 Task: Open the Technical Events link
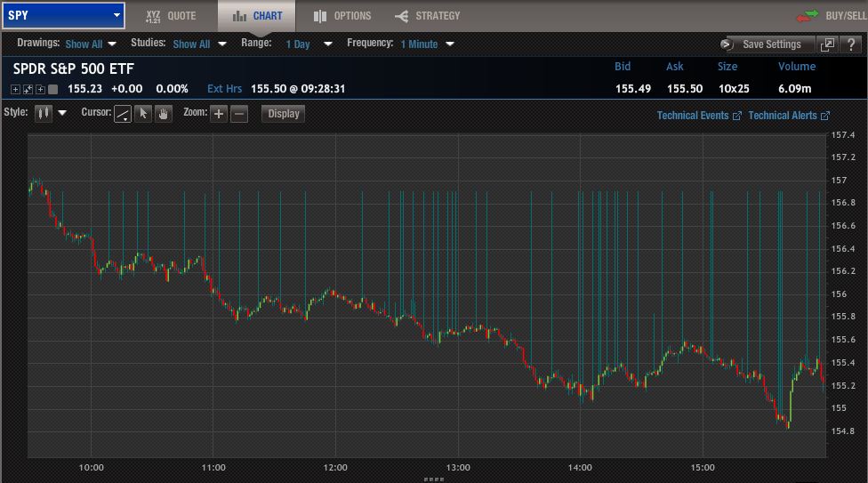[693, 116]
